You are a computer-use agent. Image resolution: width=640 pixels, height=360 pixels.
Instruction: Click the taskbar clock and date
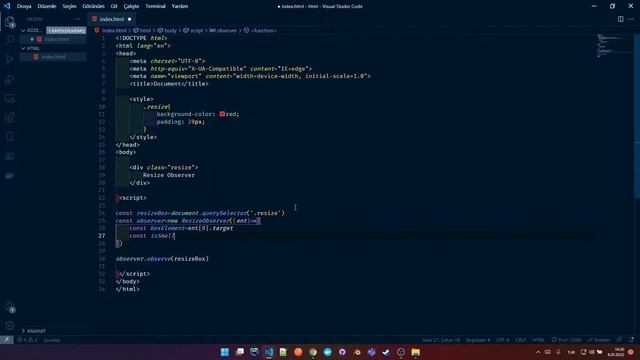(x=616, y=352)
